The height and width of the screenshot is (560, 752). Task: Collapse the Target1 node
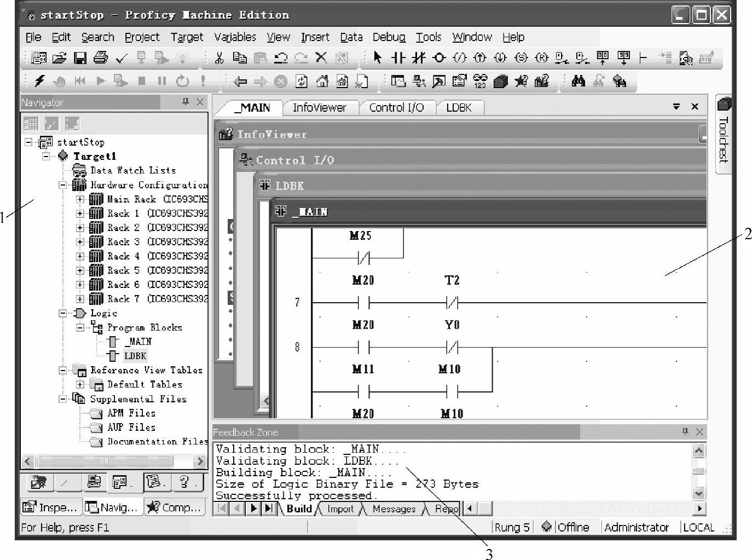tap(47, 156)
